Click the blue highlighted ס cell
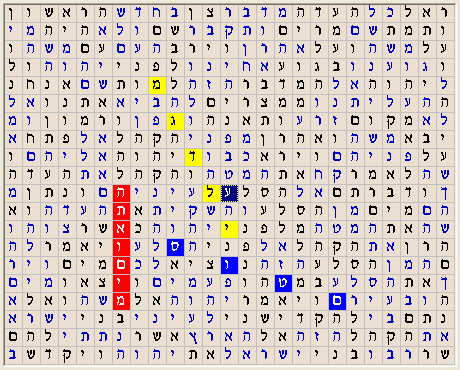This screenshot has height=370, width=460. pos(175,246)
